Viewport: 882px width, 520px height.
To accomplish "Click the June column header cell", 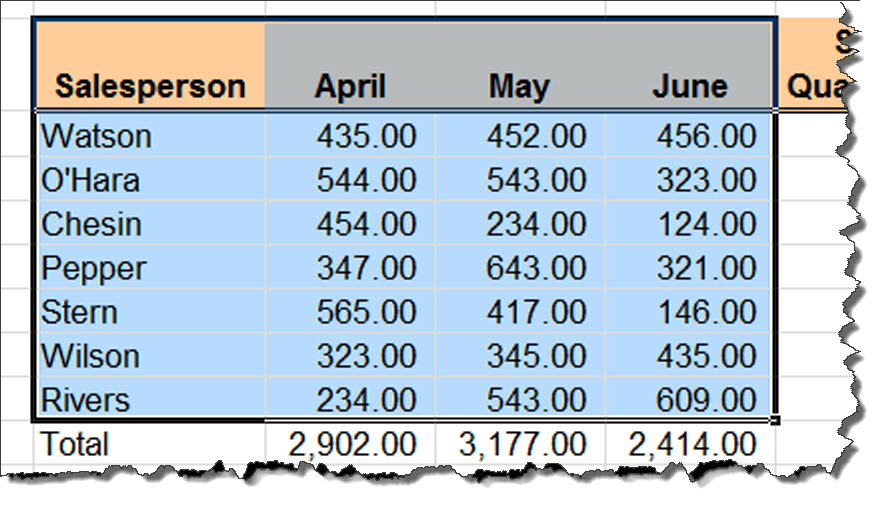I will (690, 65).
